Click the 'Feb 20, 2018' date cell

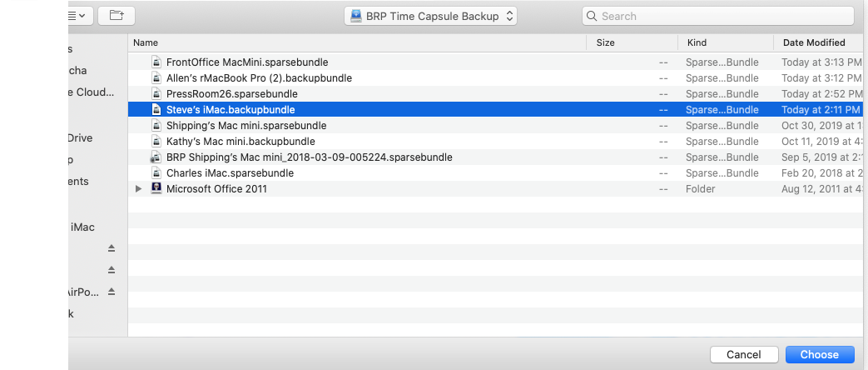pos(821,173)
